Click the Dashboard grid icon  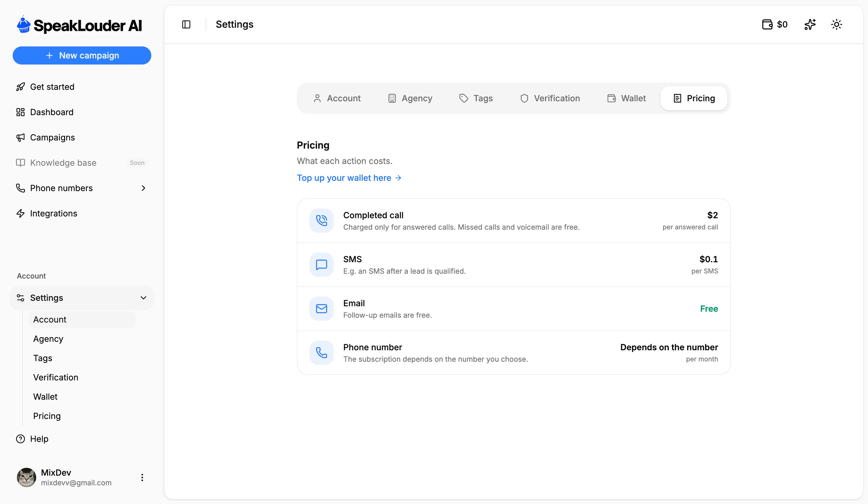click(21, 112)
